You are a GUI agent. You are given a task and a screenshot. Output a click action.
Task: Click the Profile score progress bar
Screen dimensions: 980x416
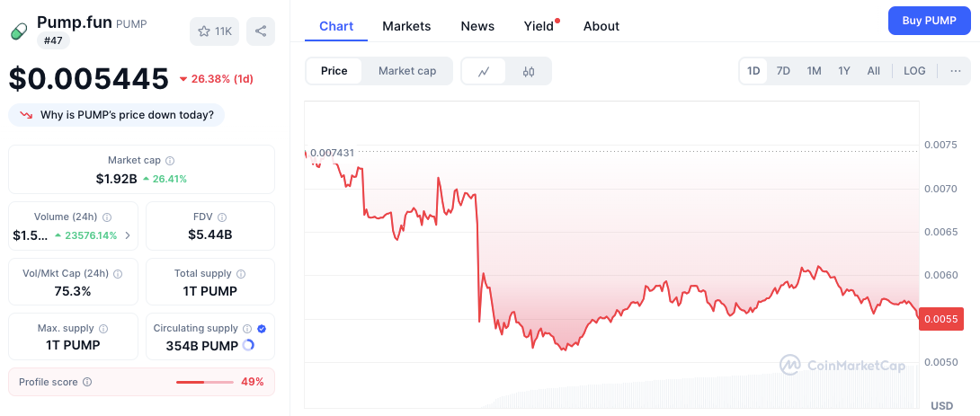pyautogui.click(x=204, y=382)
